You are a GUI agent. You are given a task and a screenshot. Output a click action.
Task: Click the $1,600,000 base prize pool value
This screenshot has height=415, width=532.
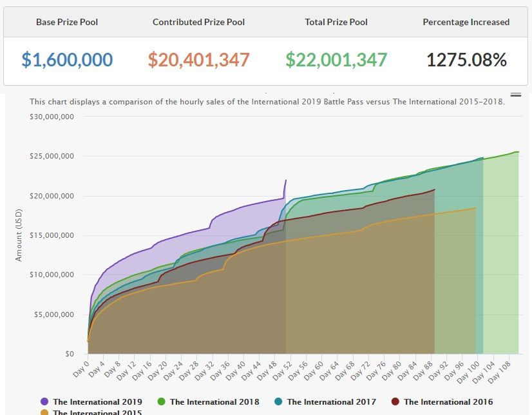(67, 60)
